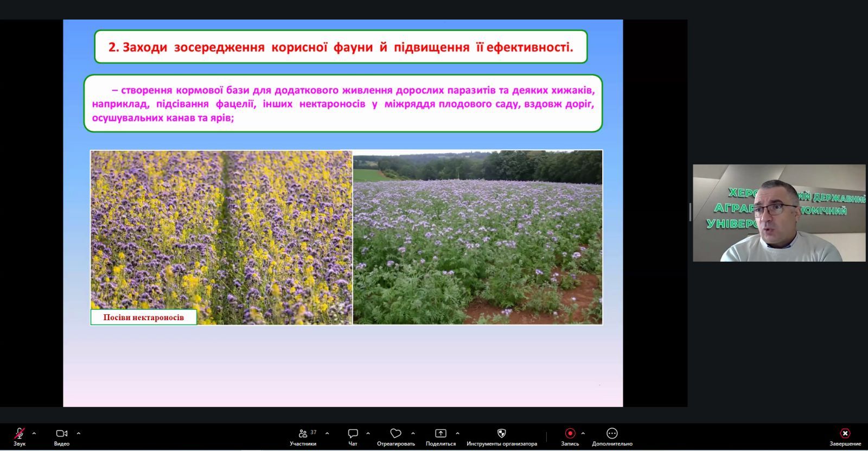The image size is (868, 451).
Task: Open the Участники participants panel
Action: point(303,434)
